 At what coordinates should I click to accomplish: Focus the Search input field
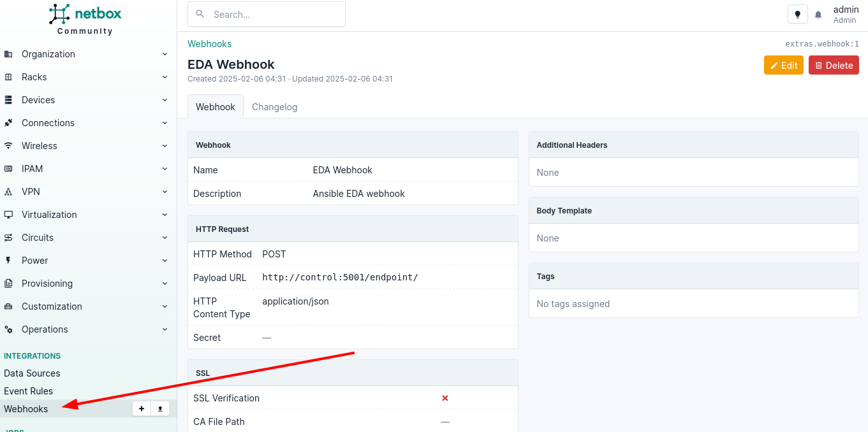tap(267, 14)
